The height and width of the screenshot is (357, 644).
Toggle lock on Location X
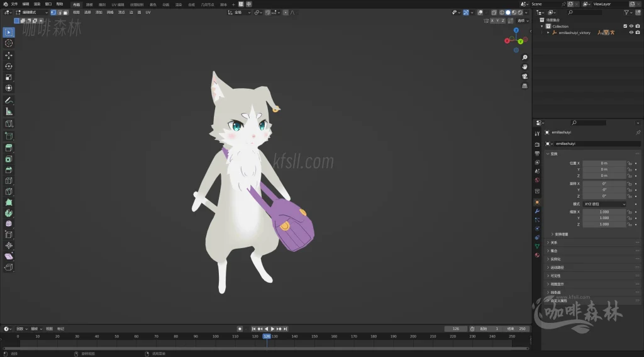tap(630, 163)
